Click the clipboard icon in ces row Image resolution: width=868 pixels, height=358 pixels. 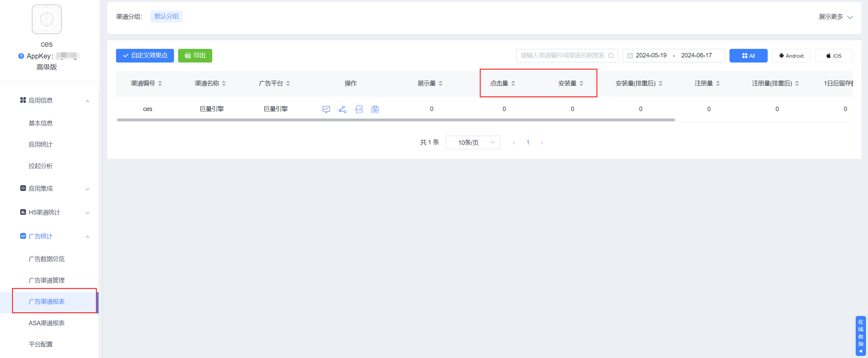(x=375, y=109)
